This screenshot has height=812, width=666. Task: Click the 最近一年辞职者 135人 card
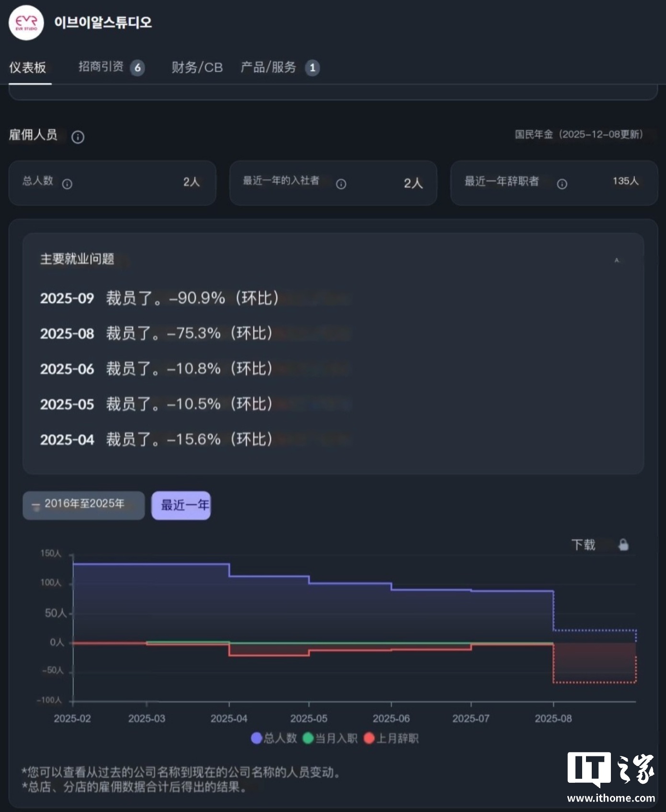pos(553,183)
